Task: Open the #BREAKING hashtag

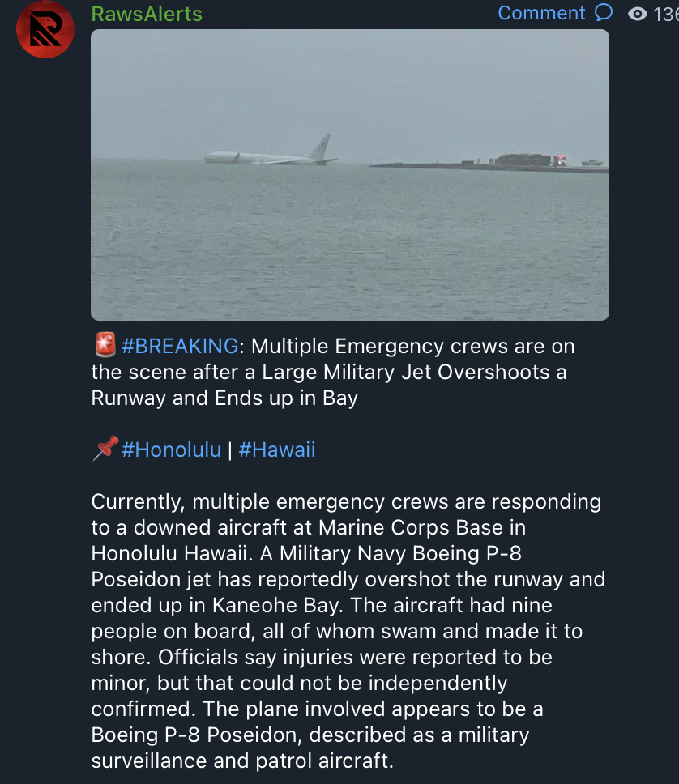Action: (x=180, y=346)
